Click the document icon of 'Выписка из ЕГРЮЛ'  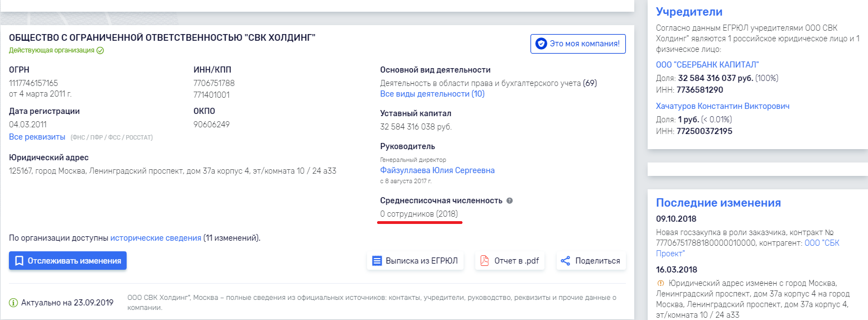click(377, 261)
